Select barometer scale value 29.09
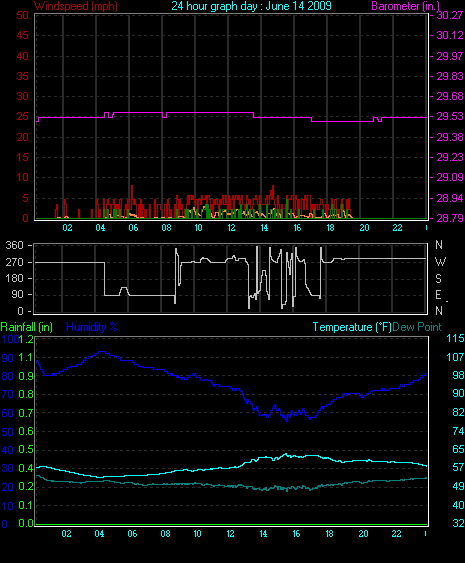Viewport: 465px width, 563px height. tap(450, 177)
